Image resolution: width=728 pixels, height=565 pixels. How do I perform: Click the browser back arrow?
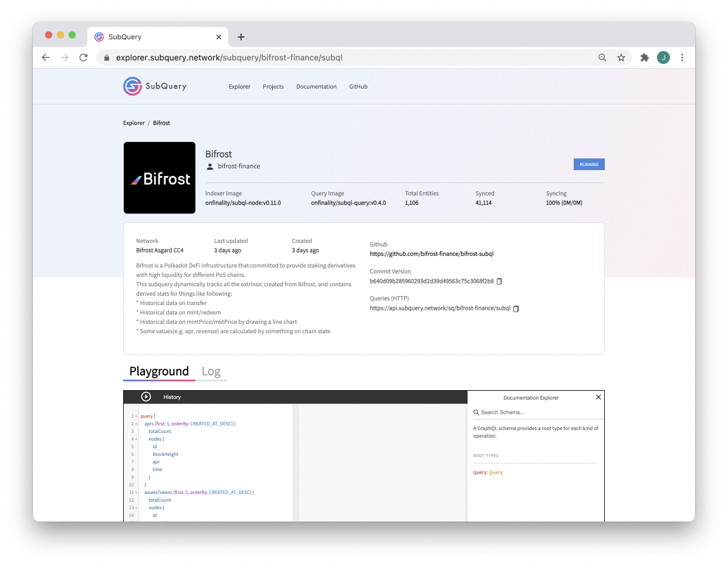coord(46,57)
